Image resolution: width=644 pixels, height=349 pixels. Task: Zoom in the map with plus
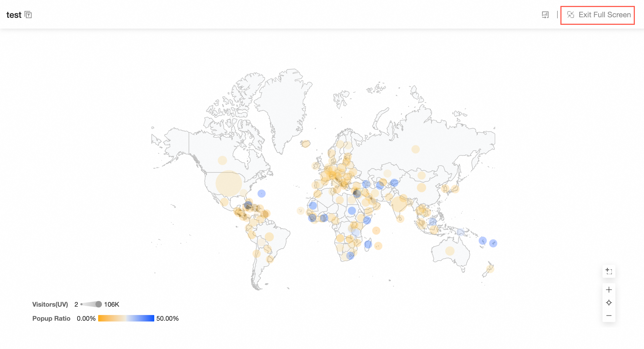click(609, 290)
